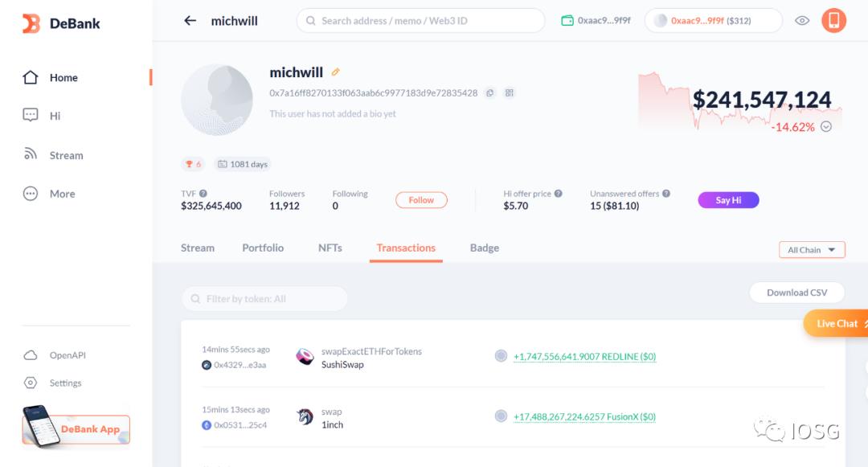
Task: Click the Say Hi button
Action: (x=728, y=200)
